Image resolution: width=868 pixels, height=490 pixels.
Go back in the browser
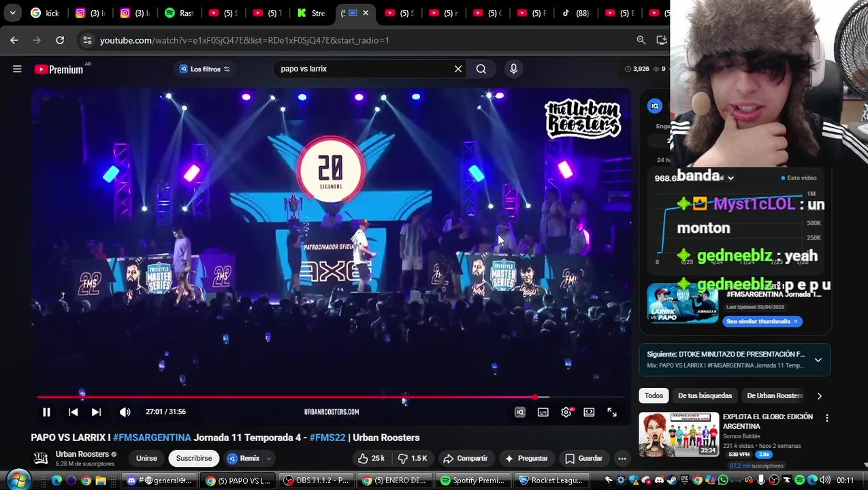(14, 40)
